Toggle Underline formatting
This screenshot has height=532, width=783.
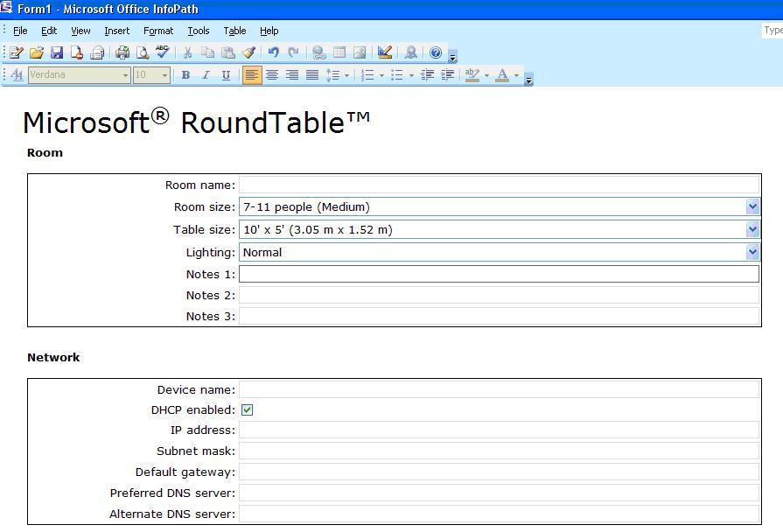pos(227,75)
